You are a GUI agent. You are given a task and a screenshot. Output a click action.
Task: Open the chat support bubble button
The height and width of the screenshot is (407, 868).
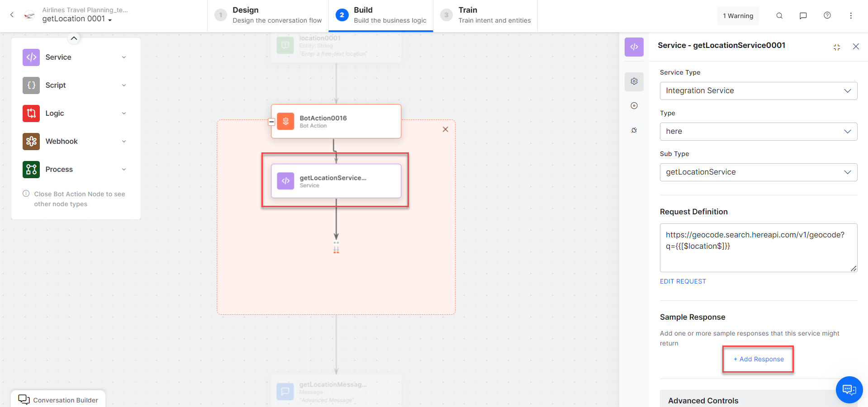pos(849,389)
